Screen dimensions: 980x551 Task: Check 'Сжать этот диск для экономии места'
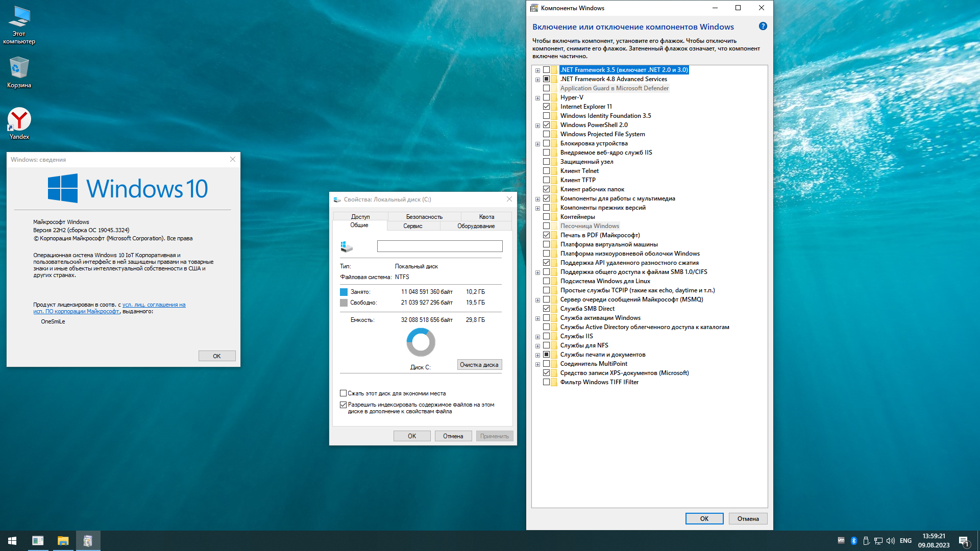pyautogui.click(x=343, y=393)
